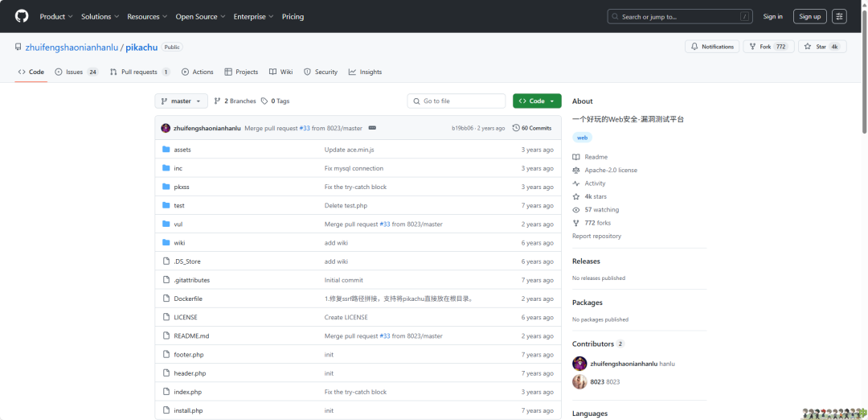This screenshot has width=868, height=420.
Task: Click the index.php file icon
Action: [x=166, y=392]
